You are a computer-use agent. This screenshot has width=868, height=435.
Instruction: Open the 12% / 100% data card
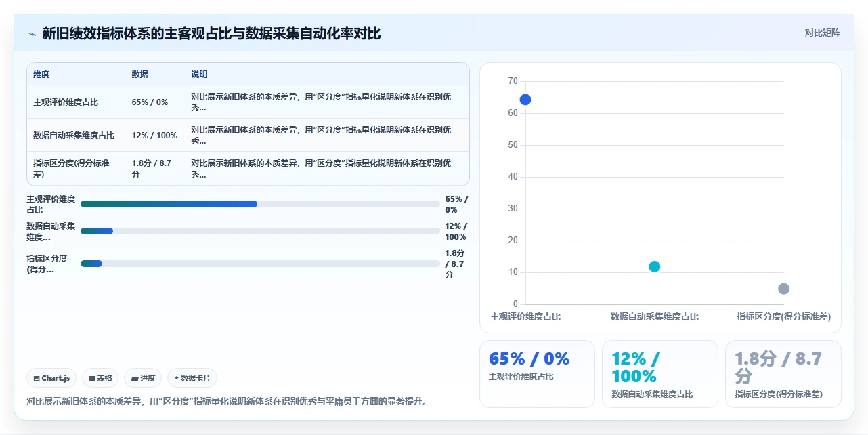[x=660, y=374]
